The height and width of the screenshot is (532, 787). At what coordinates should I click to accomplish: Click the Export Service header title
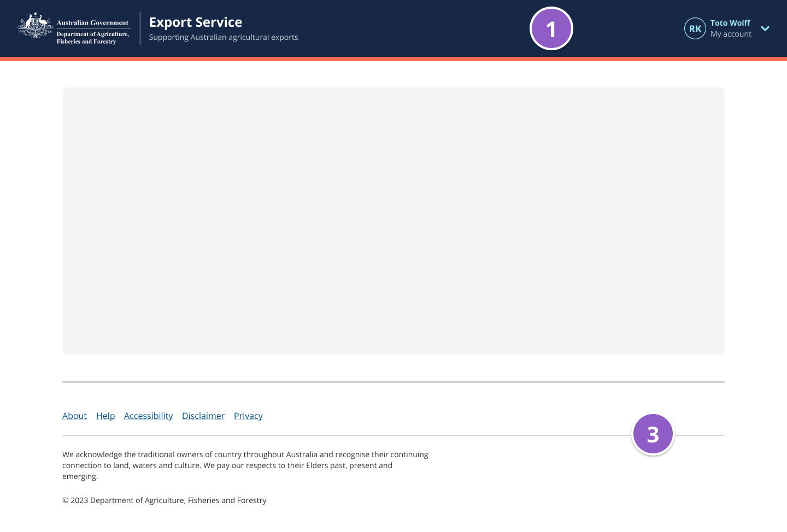click(x=196, y=22)
